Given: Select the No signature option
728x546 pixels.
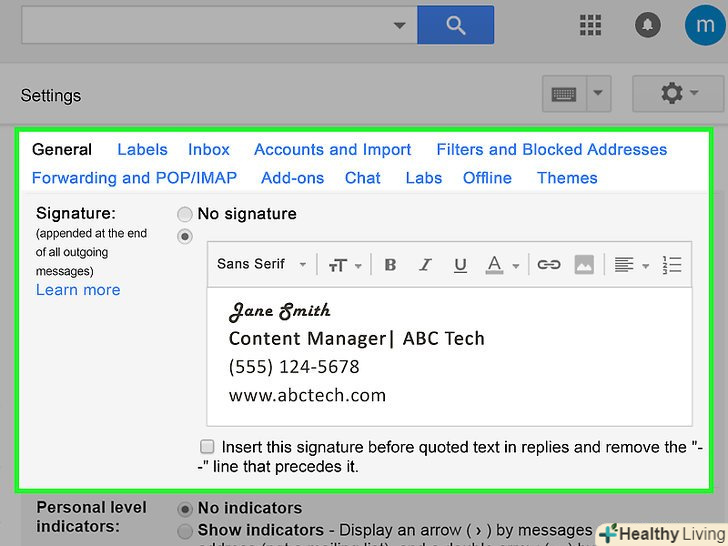Looking at the screenshot, I should point(185,214).
